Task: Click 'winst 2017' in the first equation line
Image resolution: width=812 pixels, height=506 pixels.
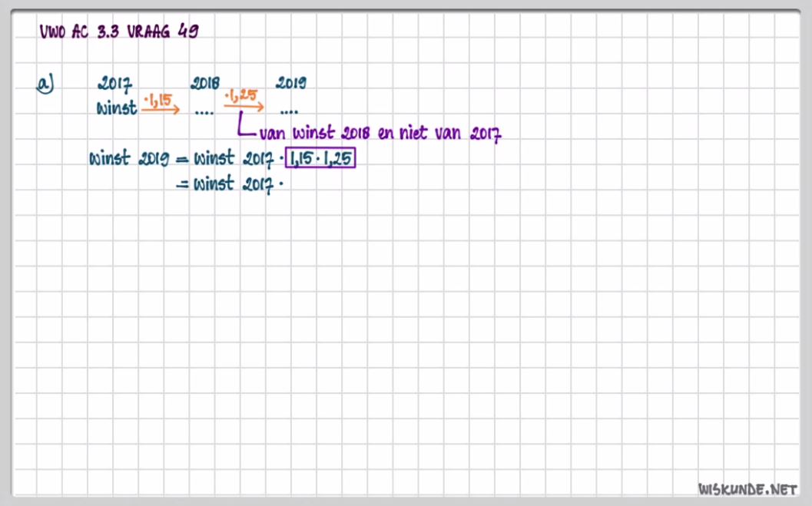Action: coord(234,160)
